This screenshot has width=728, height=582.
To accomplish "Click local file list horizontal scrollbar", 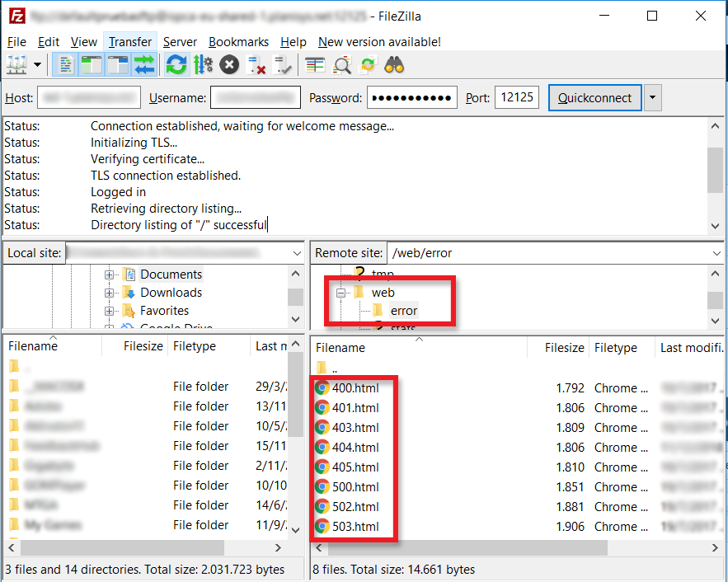I will tap(122, 548).
